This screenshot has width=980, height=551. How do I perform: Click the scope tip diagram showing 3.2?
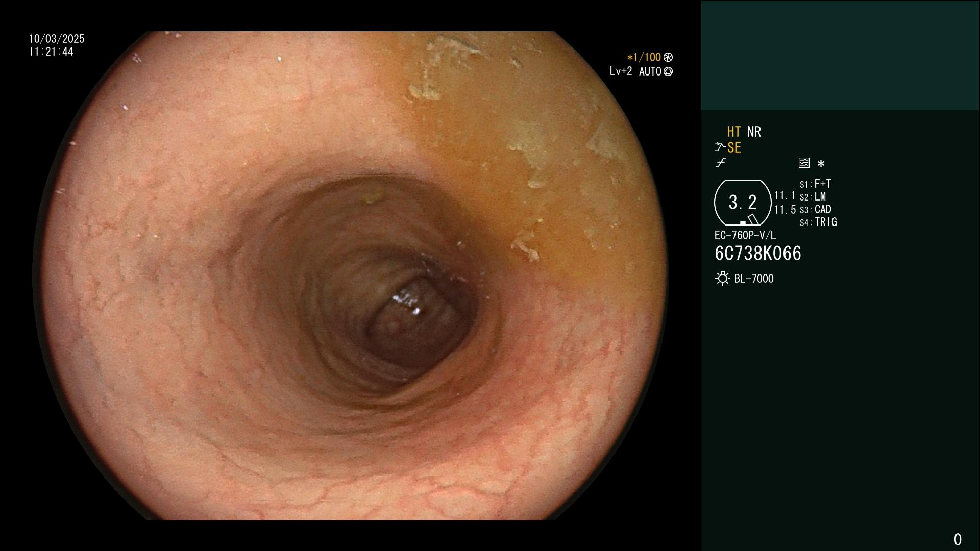click(x=743, y=203)
